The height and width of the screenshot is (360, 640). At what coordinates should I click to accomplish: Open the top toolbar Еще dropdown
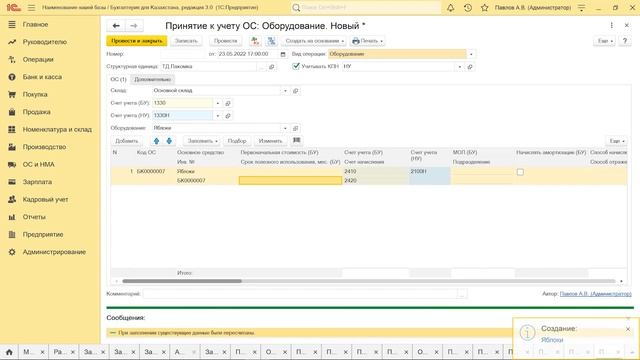point(604,41)
